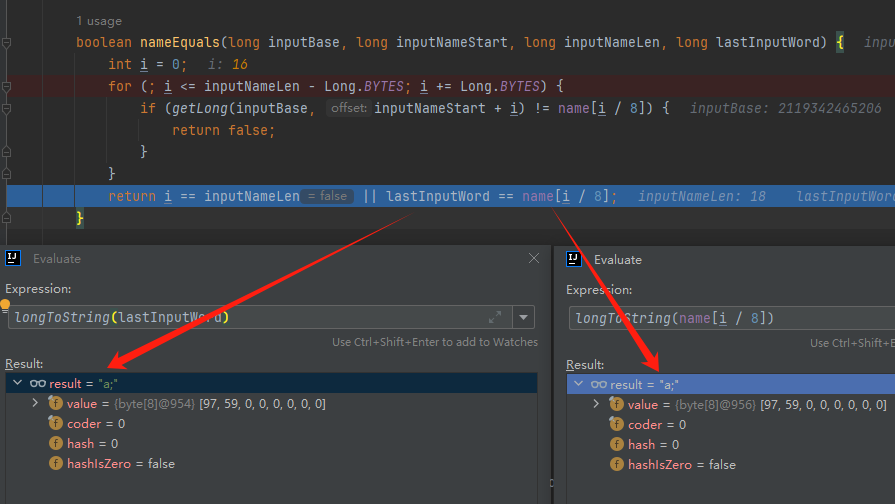Select right 'hash = 0' row
This screenshot has width=895, height=504.
pos(731,445)
